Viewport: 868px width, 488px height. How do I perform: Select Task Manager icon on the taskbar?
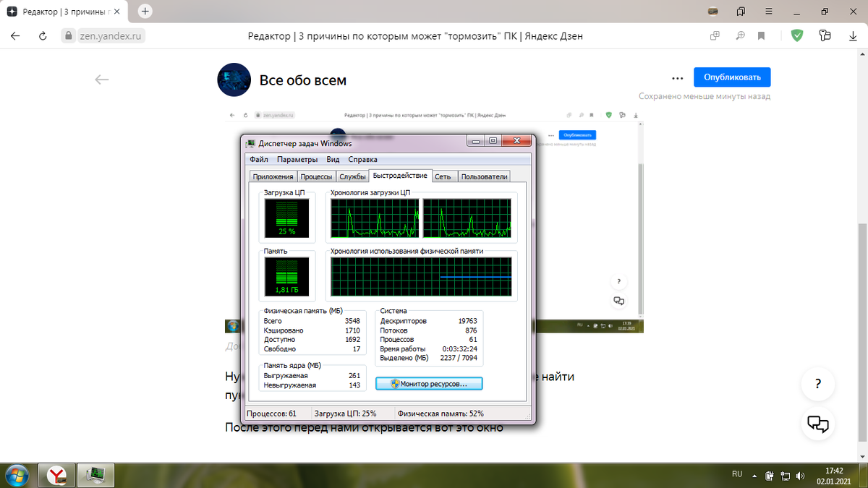tap(95, 475)
